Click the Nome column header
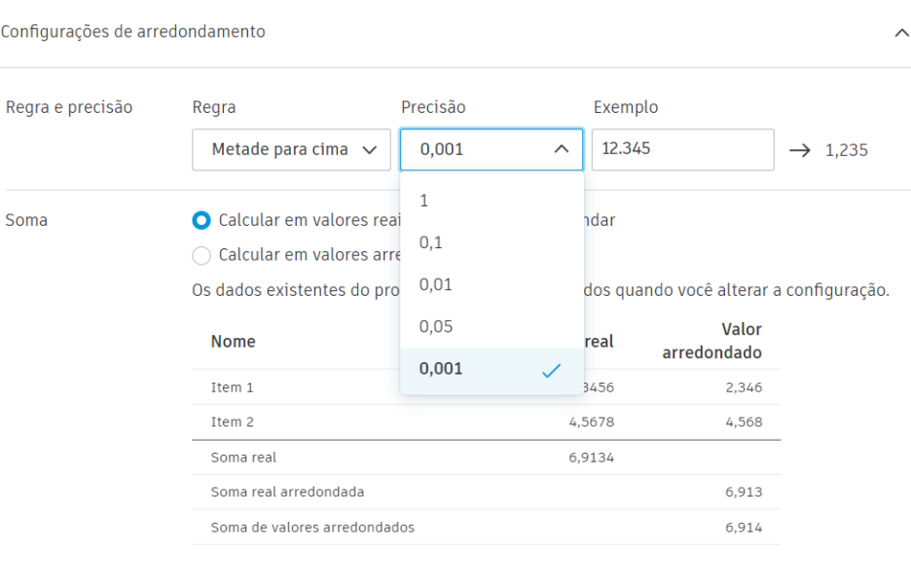The image size is (911, 588). (x=232, y=342)
